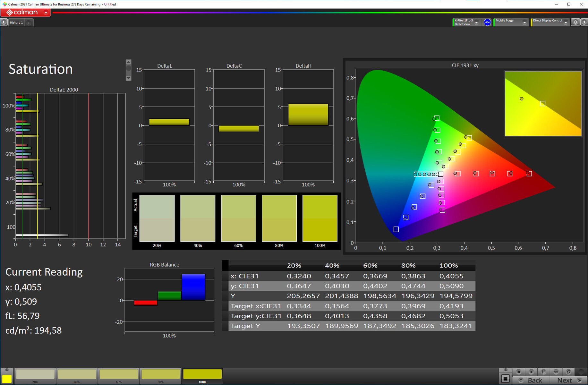Image resolution: width=588 pixels, height=385 pixels.
Task: Toggle the continuous read infinity icon
Action: click(556, 372)
